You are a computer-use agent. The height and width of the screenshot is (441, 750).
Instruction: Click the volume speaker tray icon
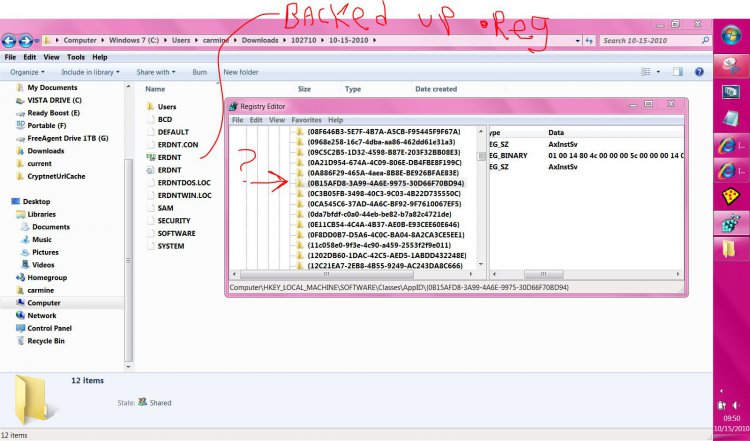(737, 406)
